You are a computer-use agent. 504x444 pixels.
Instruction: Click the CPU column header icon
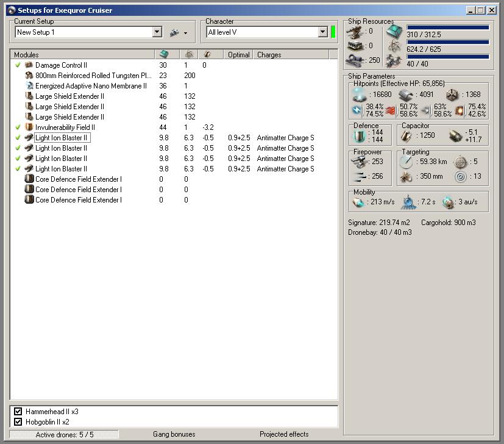[164, 55]
